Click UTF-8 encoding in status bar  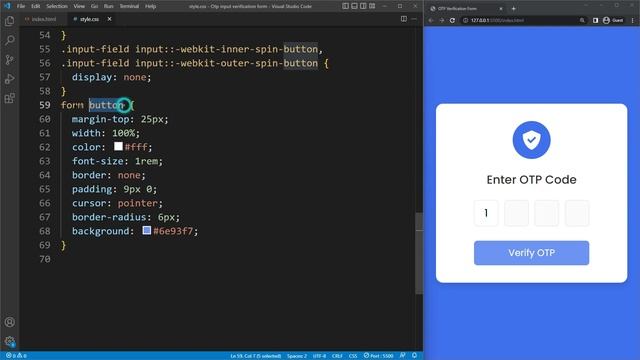click(320, 356)
